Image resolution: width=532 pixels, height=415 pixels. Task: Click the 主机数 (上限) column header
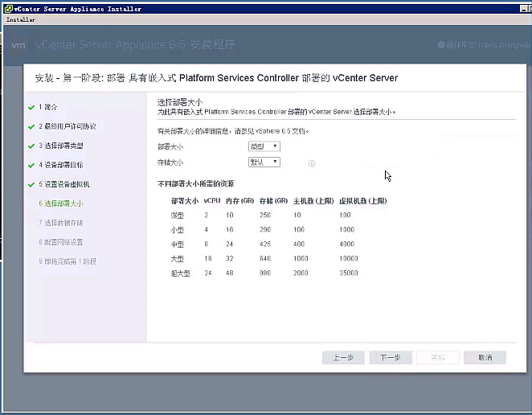click(313, 201)
